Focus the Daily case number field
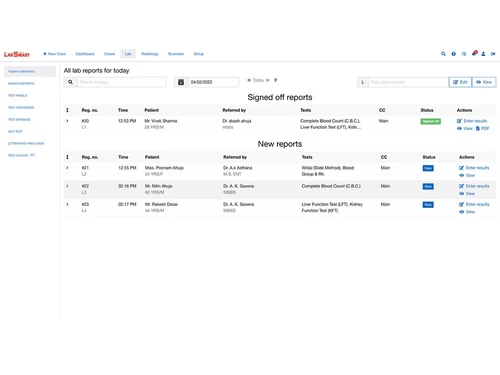The height and width of the screenshot is (375, 500). tap(408, 82)
